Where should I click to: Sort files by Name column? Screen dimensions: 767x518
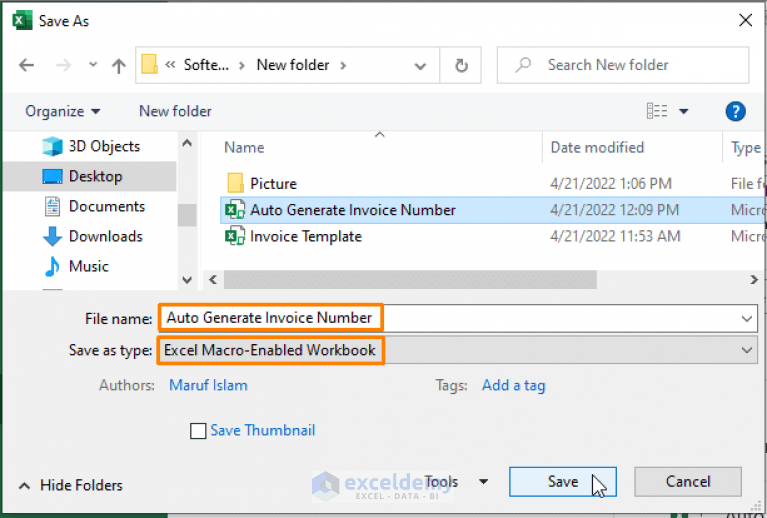click(244, 148)
